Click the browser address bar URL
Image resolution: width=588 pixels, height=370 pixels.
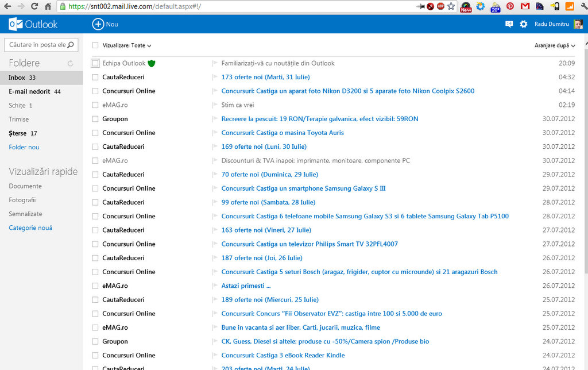point(134,6)
